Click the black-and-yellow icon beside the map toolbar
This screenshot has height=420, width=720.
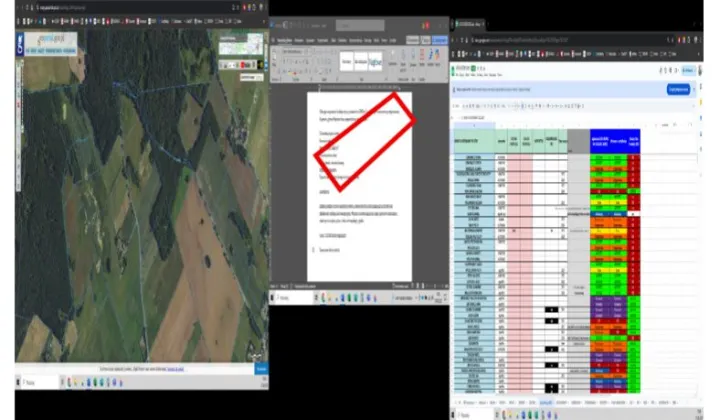(x=260, y=65)
